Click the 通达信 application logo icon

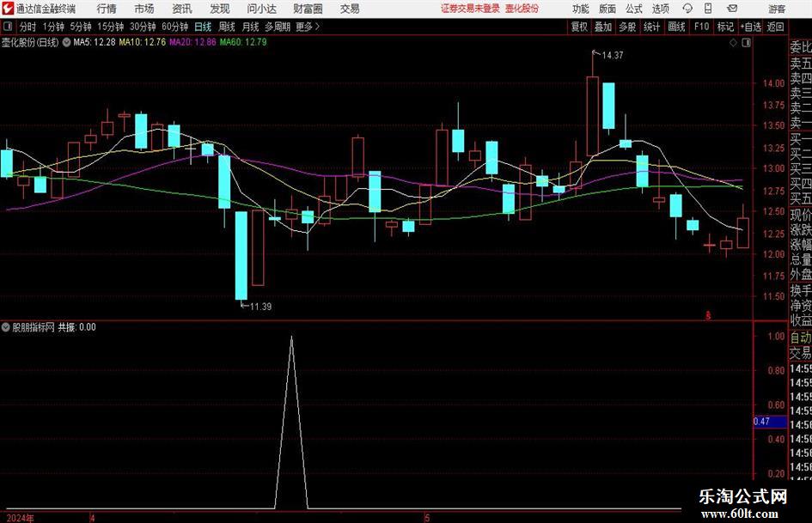point(7,9)
